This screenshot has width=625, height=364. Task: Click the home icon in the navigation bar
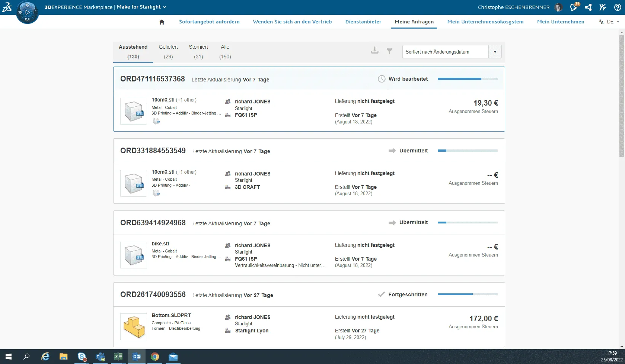tap(162, 22)
